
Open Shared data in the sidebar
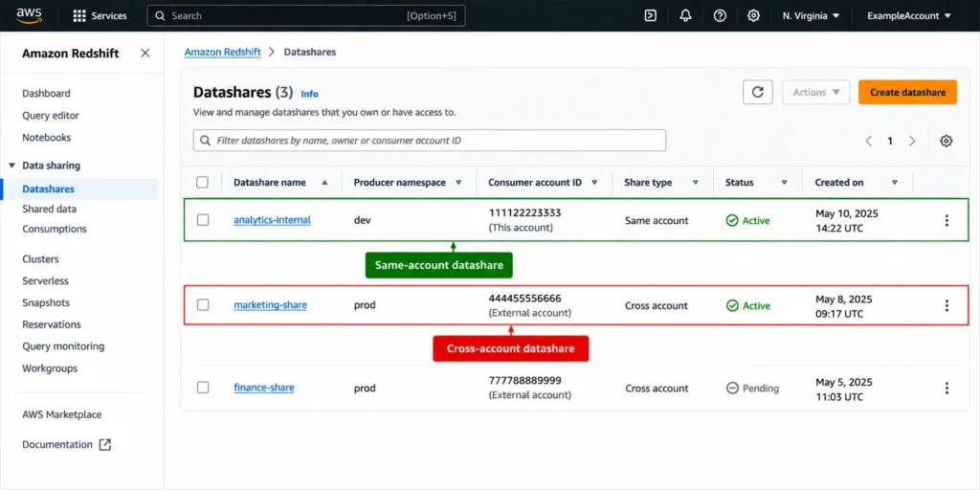click(50, 209)
